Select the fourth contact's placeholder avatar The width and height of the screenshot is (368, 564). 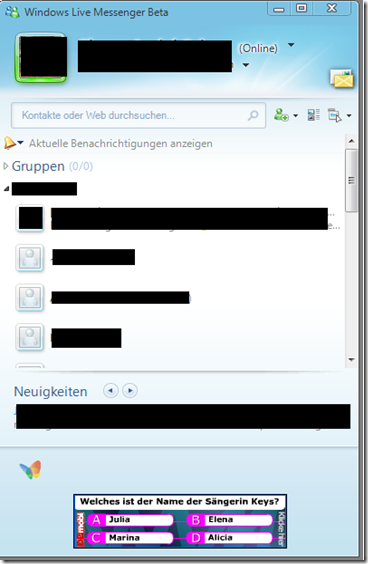30,337
